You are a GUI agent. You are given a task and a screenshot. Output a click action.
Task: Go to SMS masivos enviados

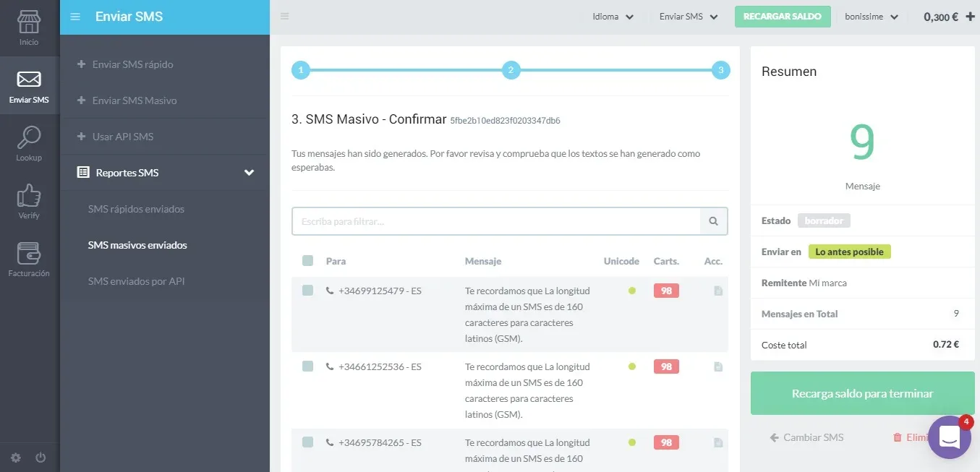137,245
